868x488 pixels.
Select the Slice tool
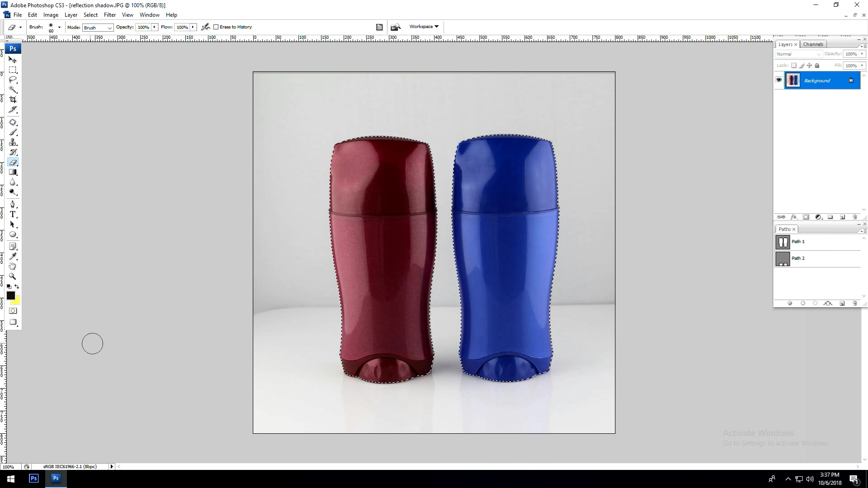13,109
